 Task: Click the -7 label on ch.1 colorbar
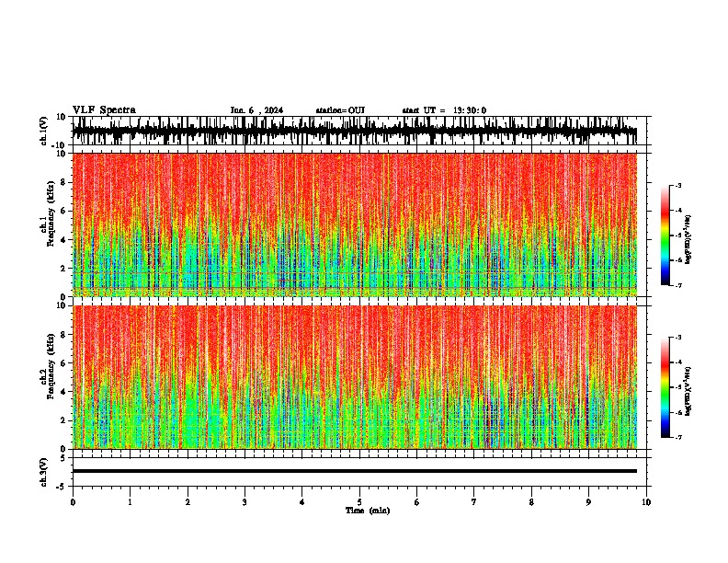678,285
